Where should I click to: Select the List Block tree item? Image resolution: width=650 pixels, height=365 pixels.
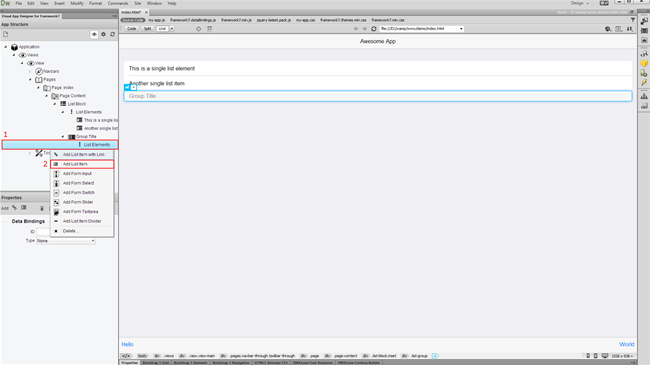pyautogui.click(x=77, y=104)
